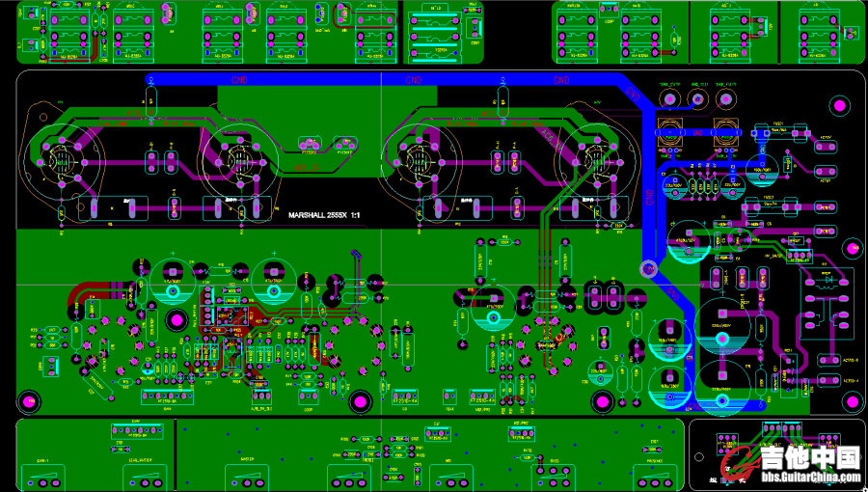Viewport: 868px width, 492px height.
Task: Click the MARSHALL 2555X 1:1 board label
Action: point(324,215)
